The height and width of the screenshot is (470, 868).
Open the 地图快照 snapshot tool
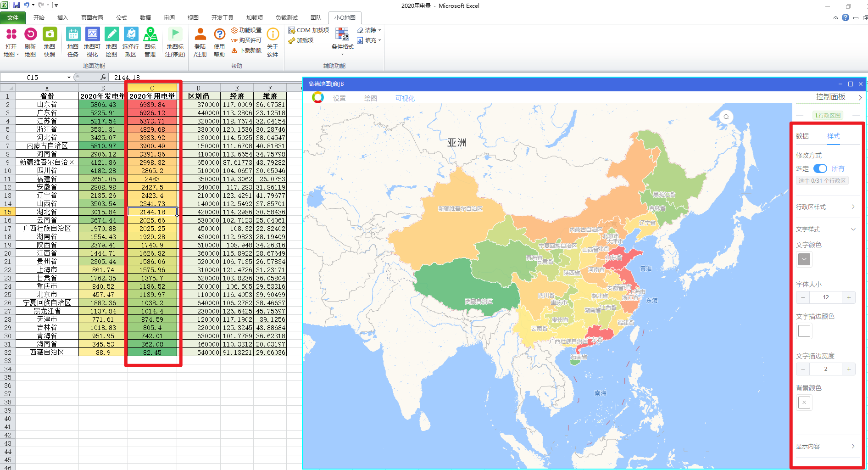[50, 35]
